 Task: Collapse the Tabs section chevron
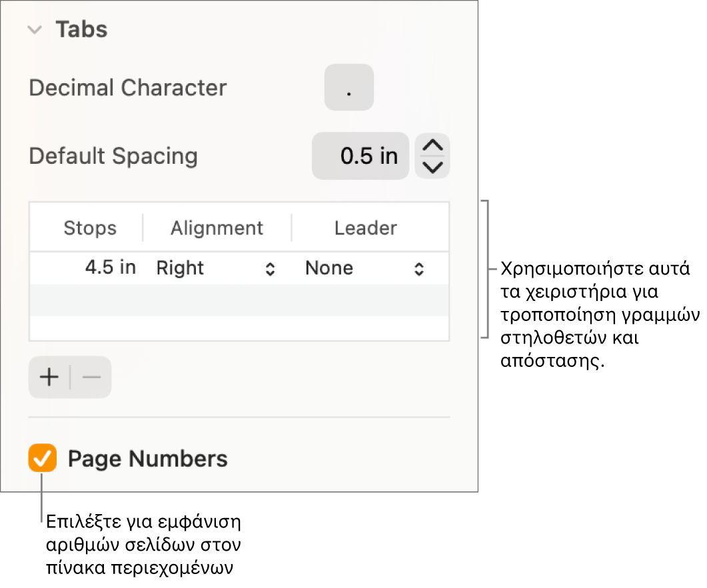pyautogui.click(x=36, y=30)
